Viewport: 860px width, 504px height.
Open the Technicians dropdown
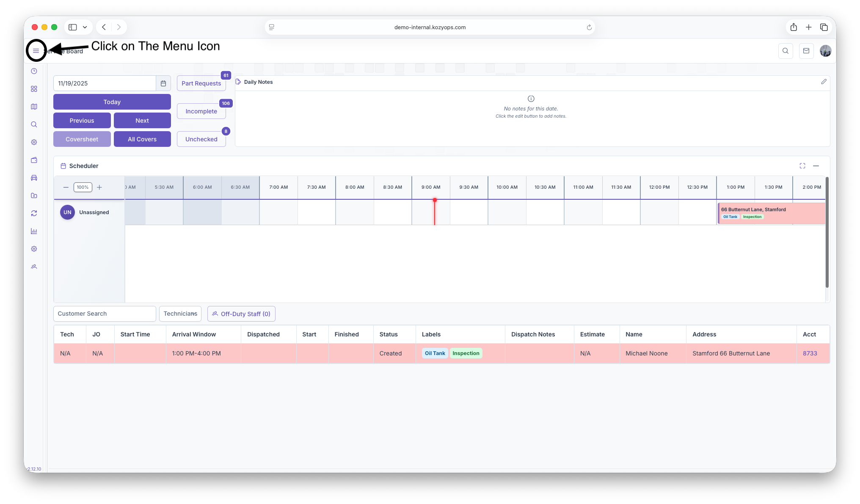pyautogui.click(x=180, y=314)
